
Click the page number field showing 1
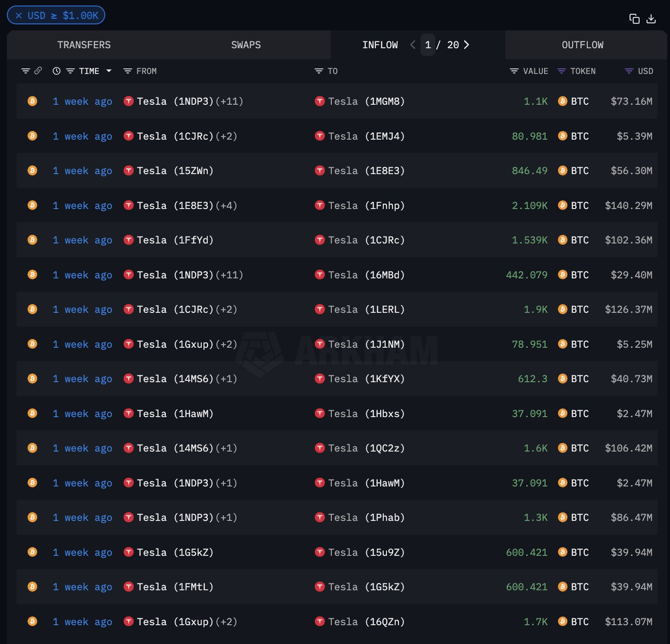[x=428, y=45]
